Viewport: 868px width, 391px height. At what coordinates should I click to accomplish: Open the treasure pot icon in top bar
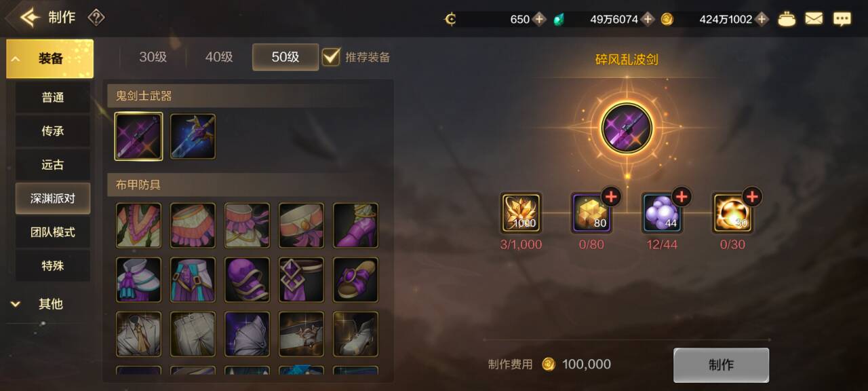[787, 19]
